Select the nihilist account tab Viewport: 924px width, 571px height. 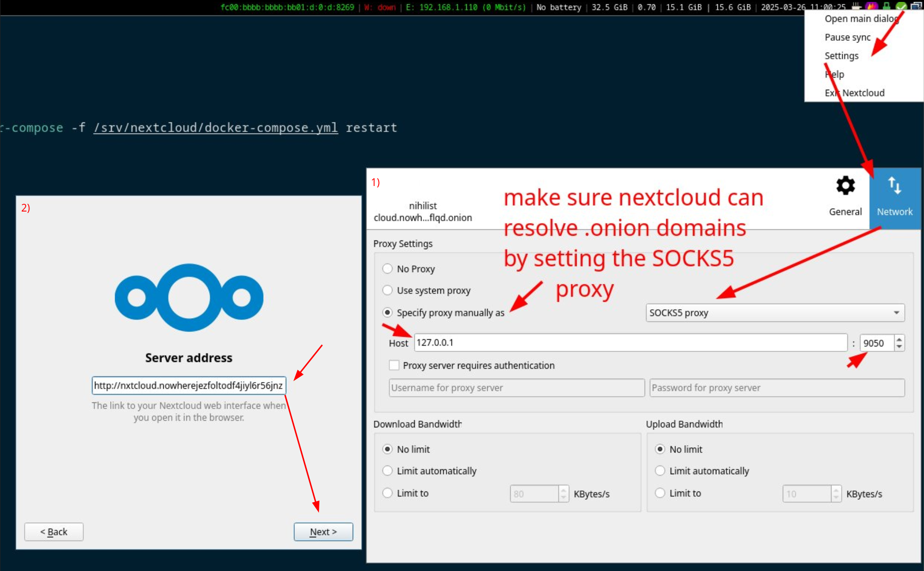click(422, 212)
